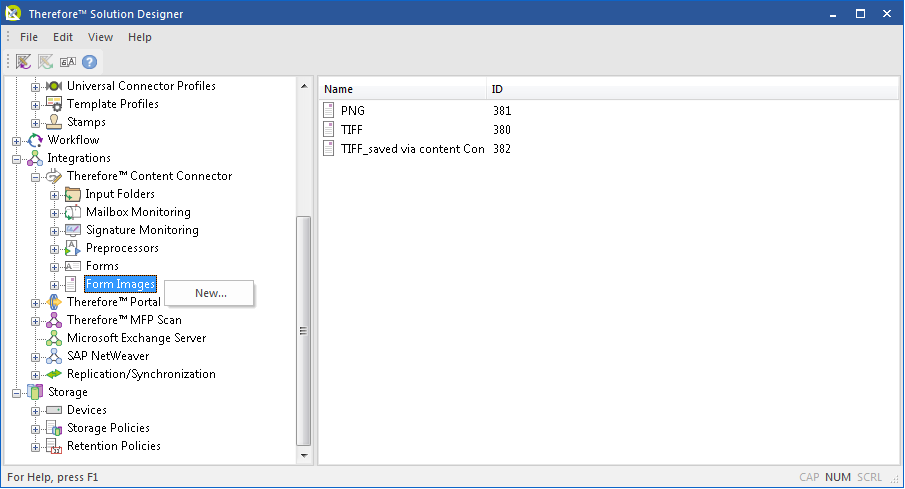Click the second greyed toolbar design icon
This screenshot has width=905, height=489.
tap(46, 61)
